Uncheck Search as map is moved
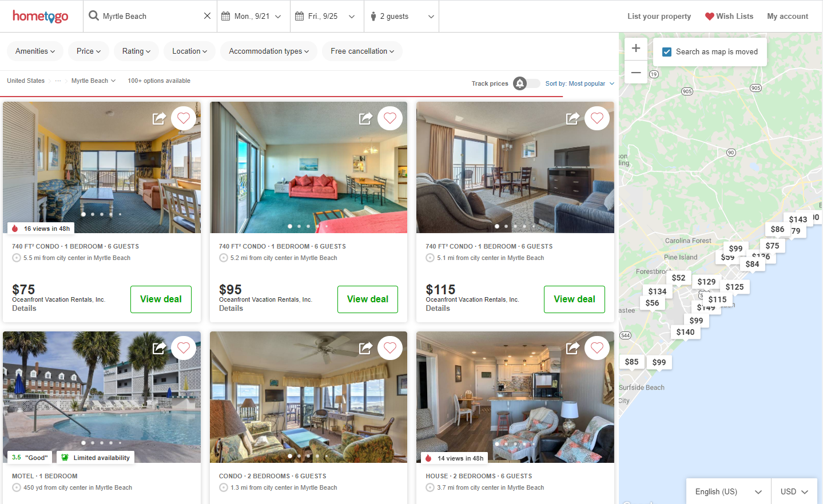The width and height of the screenshot is (823, 504). click(x=667, y=52)
